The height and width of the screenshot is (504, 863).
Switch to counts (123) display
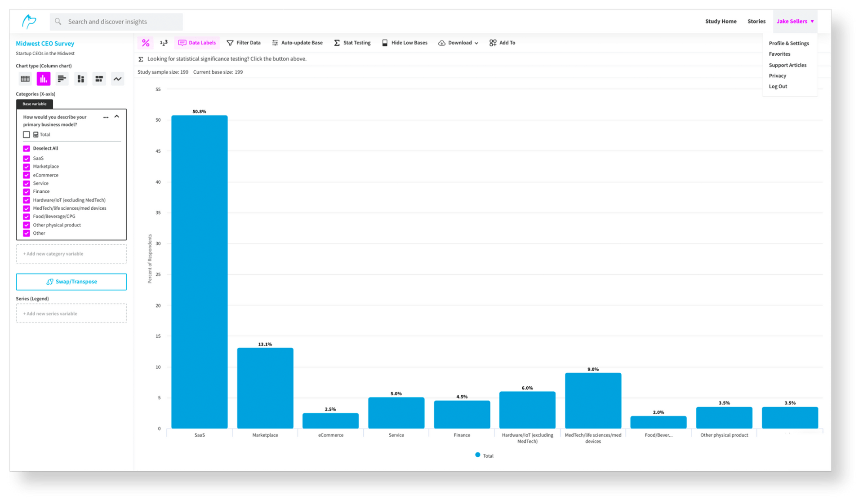(164, 43)
